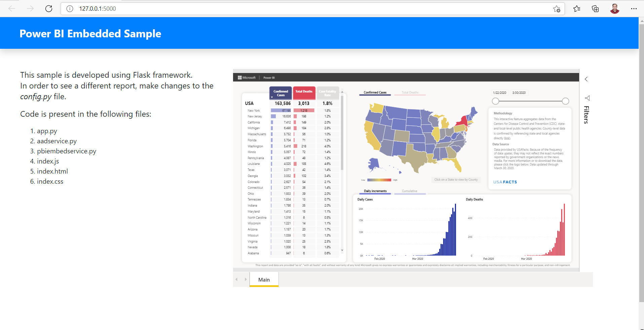The width and height of the screenshot is (644, 330).
Task: Open the USAFACTS logo link
Action: (x=504, y=182)
